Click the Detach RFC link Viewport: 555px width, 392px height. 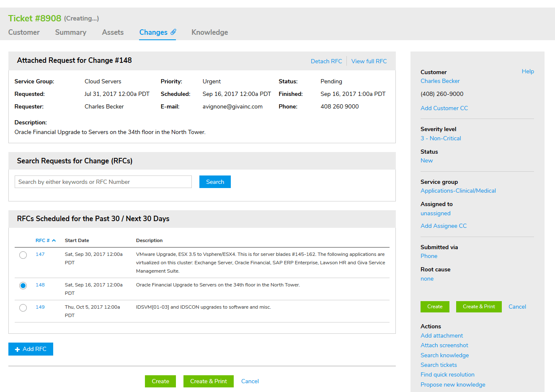(x=326, y=61)
